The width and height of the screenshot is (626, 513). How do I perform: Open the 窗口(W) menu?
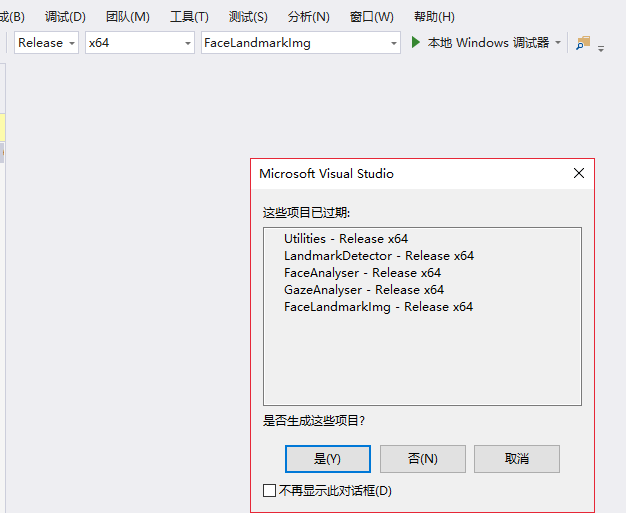[371, 17]
